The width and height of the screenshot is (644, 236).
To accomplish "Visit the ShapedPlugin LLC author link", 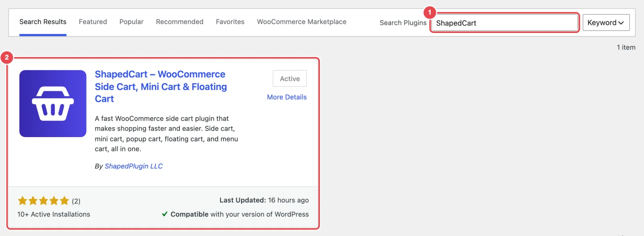I will click(134, 166).
